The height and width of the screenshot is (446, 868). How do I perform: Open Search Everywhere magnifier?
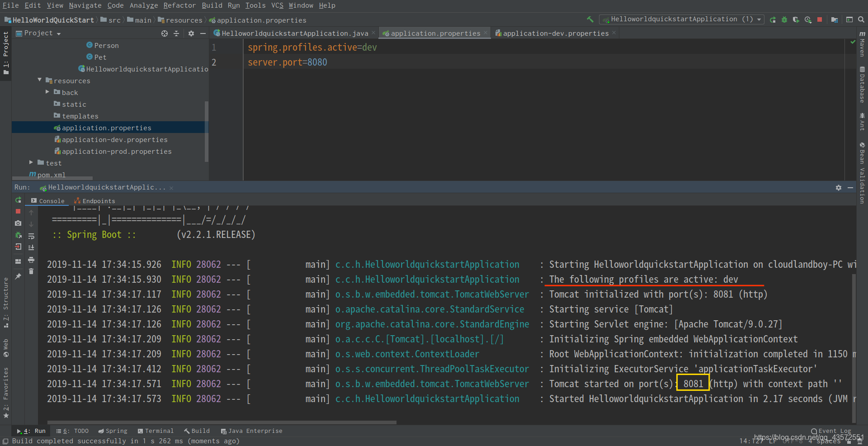coord(861,19)
